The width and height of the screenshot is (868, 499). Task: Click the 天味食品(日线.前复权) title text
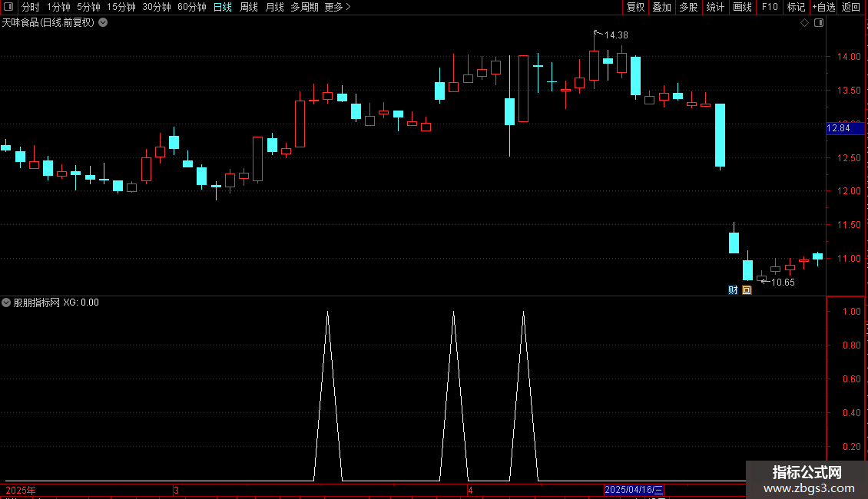[48, 23]
